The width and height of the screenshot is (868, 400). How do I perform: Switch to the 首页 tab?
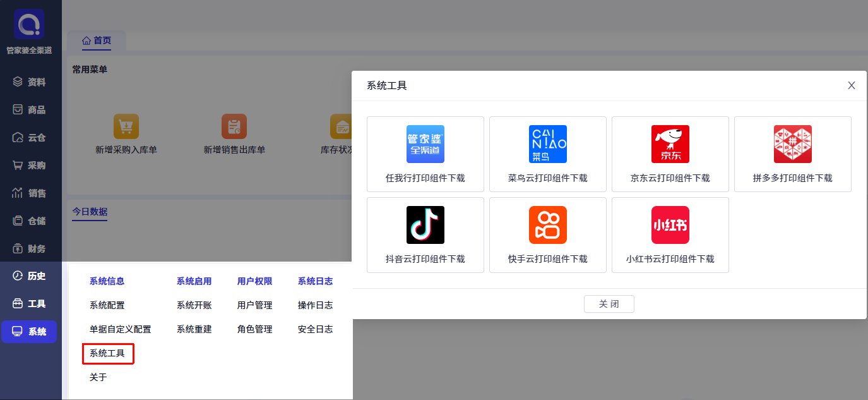tap(97, 40)
